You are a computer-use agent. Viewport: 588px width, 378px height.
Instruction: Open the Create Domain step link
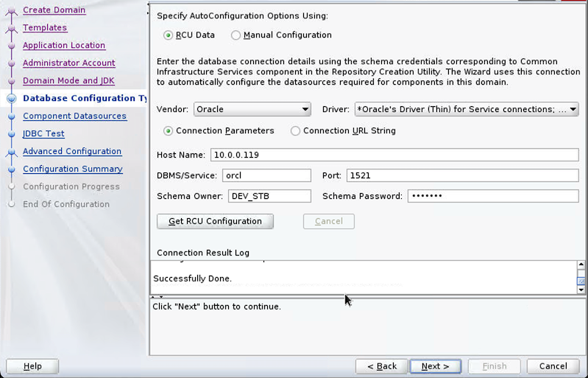coord(54,10)
